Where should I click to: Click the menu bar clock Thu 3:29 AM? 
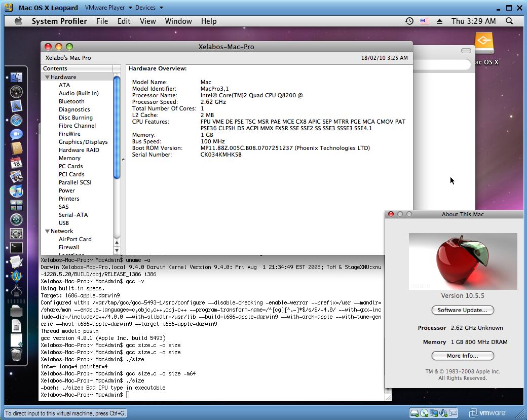tap(474, 21)
